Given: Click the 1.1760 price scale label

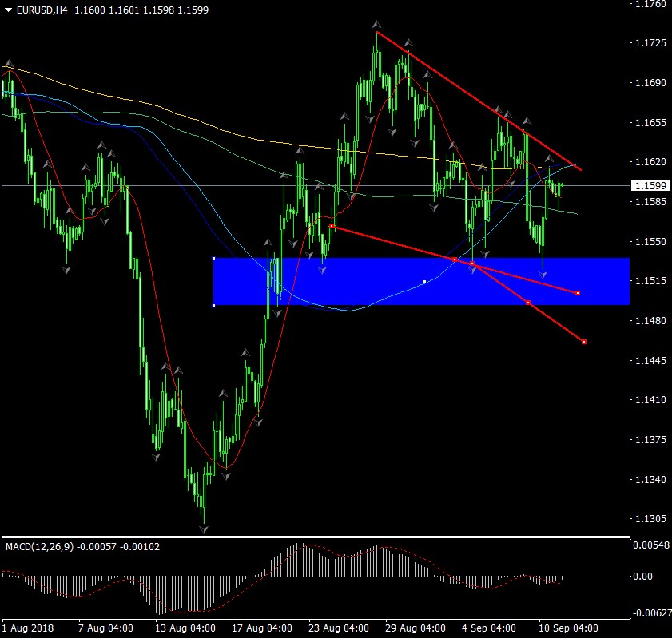Looking at the screenshot, I should pyautogui.click(x=648, y=4).
